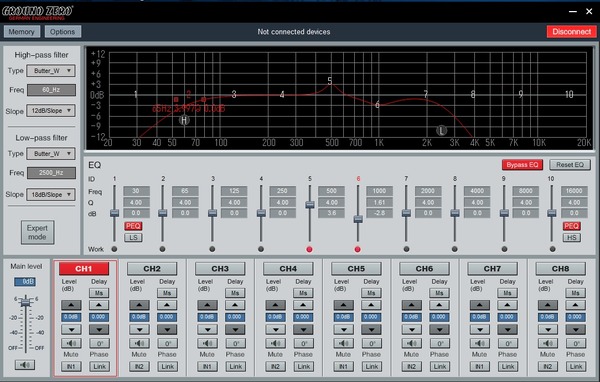Mute channel CH2 with the speaker icon
Image resolution: width=600 pixels, height=382 pixels.
(x=139, y=343)
